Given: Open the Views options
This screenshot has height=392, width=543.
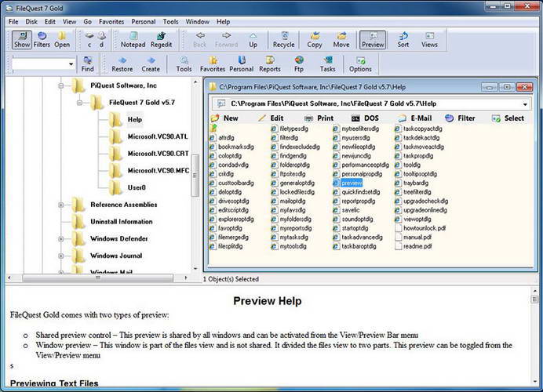Looking at the screenshot, I should (429, 39).
